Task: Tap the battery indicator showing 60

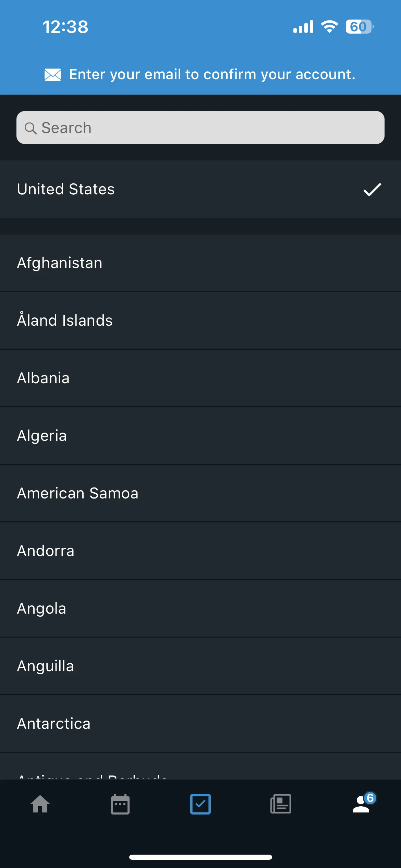Action: [360, 27]
